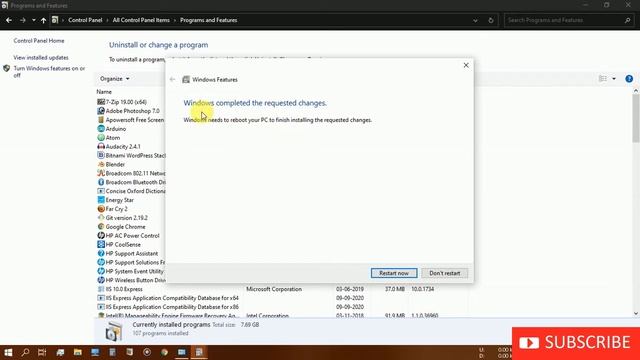Open View installed updates link
Viewport: 640px width, 360px height.
(41, 58)
